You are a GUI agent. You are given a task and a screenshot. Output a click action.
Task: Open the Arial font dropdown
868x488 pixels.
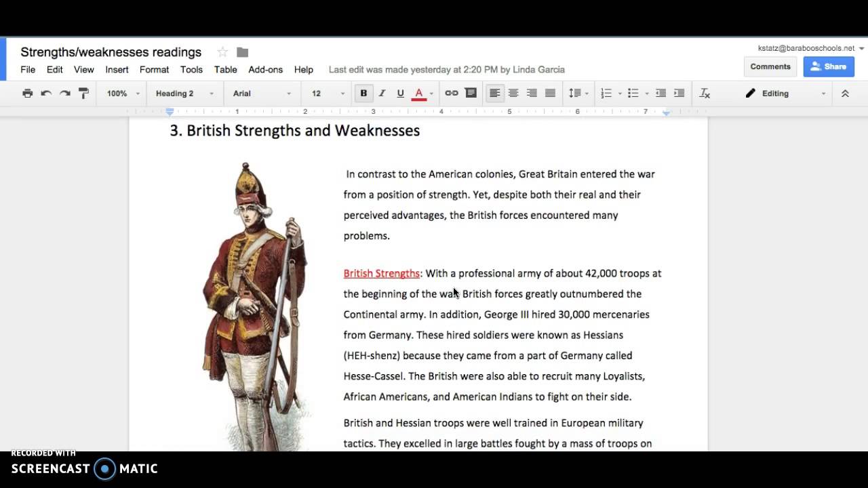click(262, 94)
